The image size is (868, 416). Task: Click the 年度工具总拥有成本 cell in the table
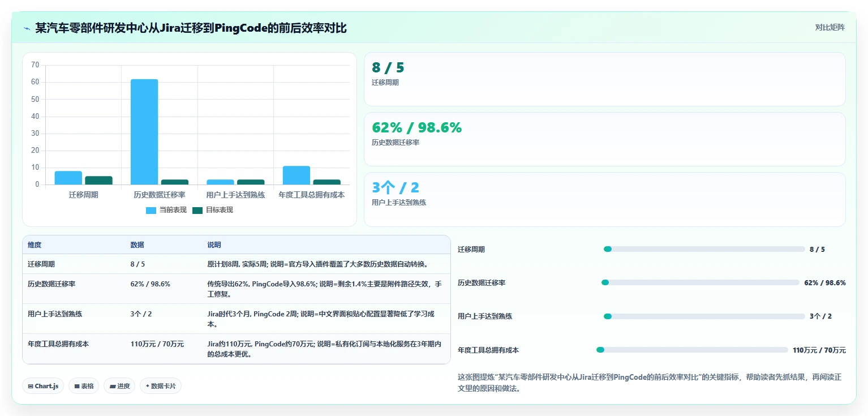tap(58, 344)
